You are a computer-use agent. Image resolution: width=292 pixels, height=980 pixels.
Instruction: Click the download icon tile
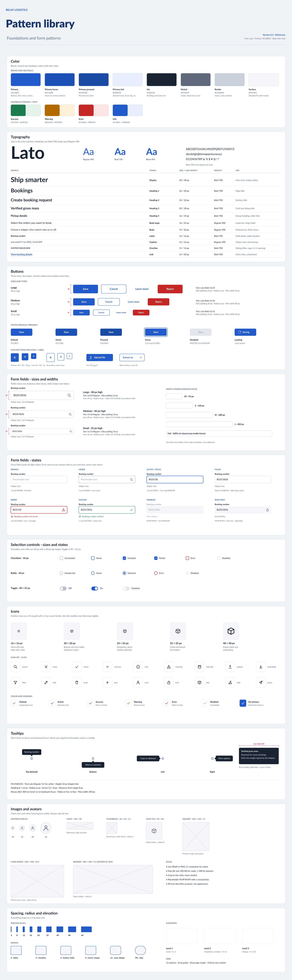[261, 667]
